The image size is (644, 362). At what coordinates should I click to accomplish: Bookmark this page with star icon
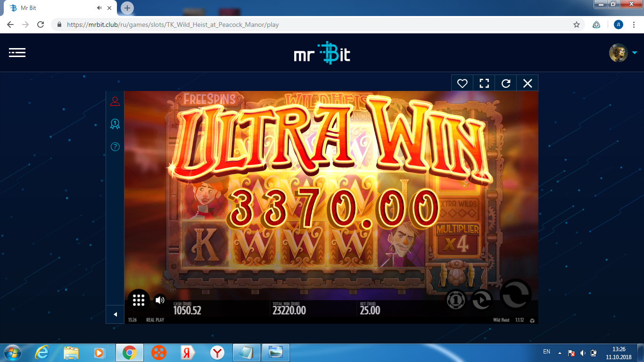[x=576, y=25]
